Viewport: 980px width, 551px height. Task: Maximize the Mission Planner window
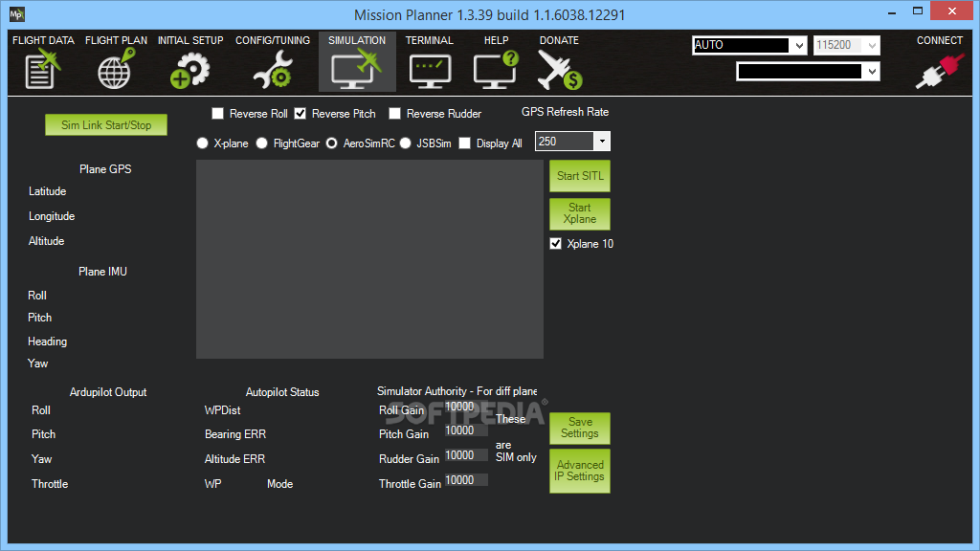point(918,11)
